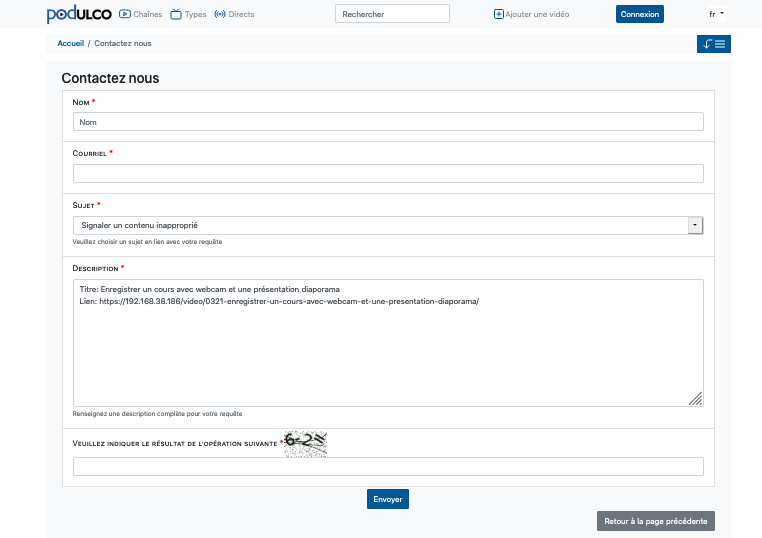The width and height of the screenshot is (762, 538).
Task: Click the Contactez nous heading
Action: (110, 78)
